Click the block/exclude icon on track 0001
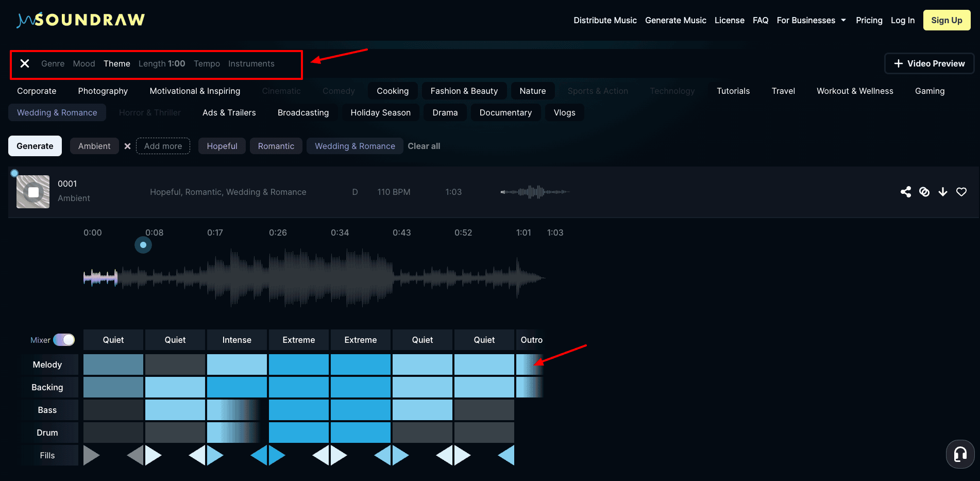Viewport: 980px width, 481px height. coord(924,192)
